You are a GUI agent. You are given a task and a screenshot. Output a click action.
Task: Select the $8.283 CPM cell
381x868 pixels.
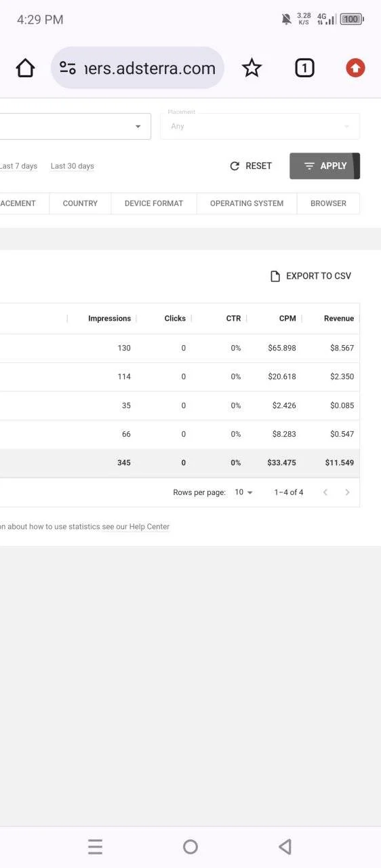click(x=284, y=434)
